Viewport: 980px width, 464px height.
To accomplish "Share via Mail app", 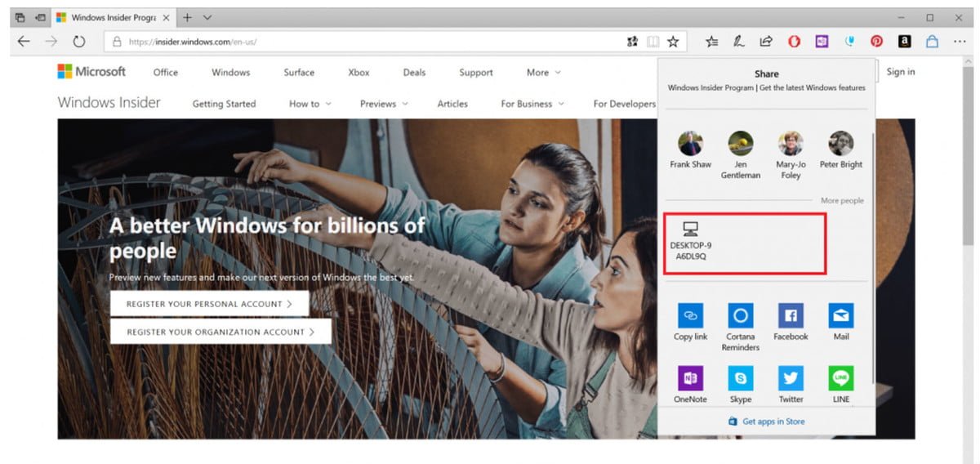I will pos(841,322).
